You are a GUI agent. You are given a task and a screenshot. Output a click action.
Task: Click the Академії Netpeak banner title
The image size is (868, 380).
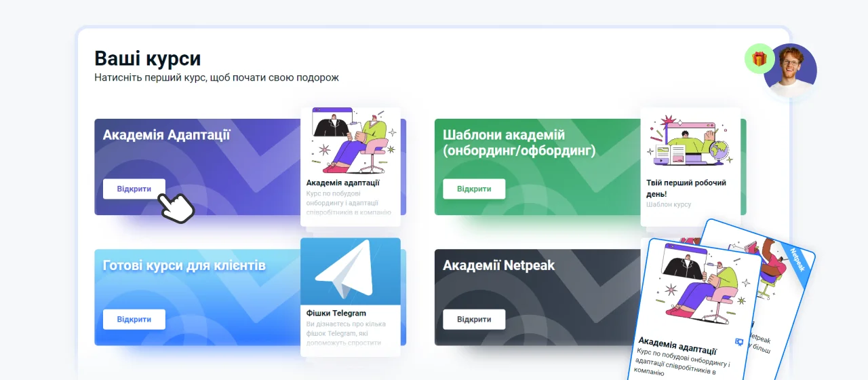499,265
